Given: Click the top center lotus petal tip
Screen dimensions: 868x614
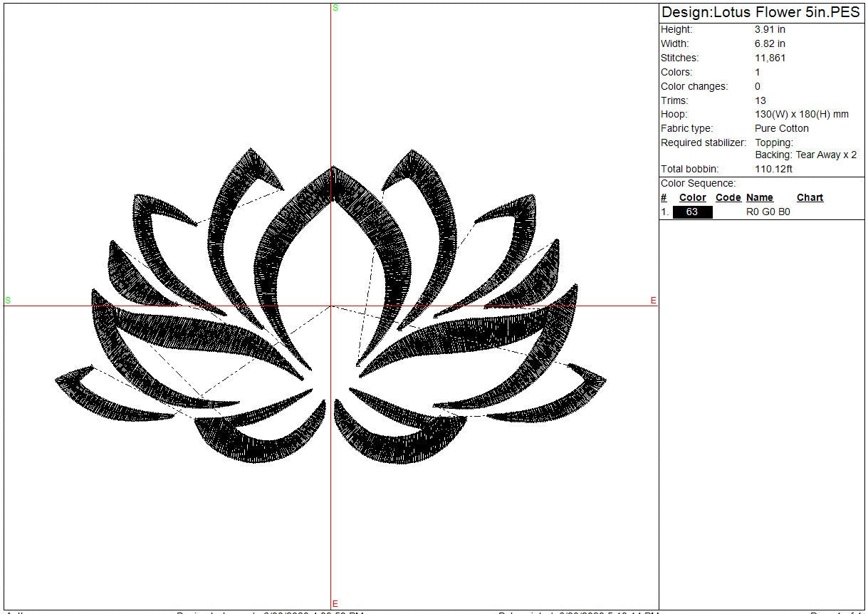Looking at the screenshot, I should 333,168.
